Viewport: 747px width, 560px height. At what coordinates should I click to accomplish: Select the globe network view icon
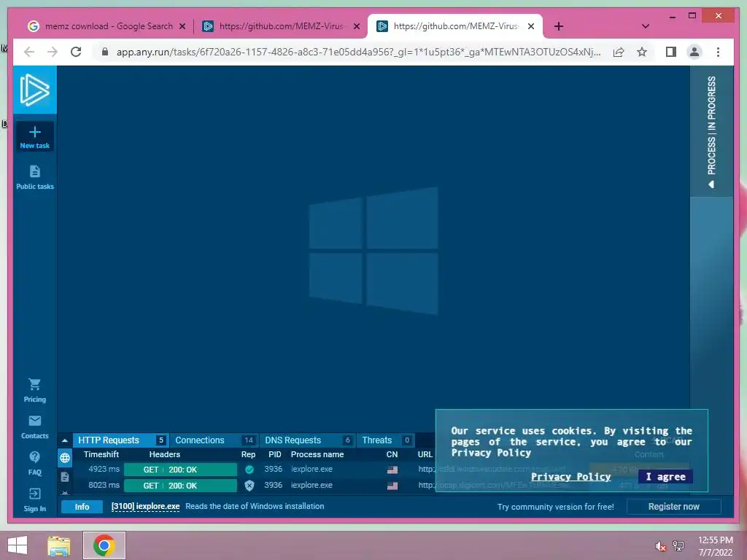pyautogui.click(x=65, y=458)
